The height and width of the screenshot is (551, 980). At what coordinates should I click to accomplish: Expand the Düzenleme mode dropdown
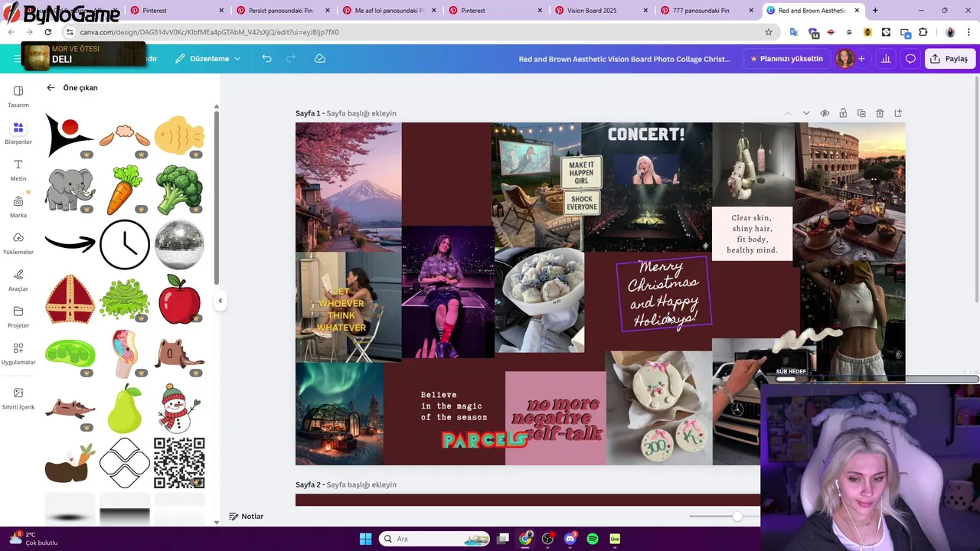(x=207, y=59)
